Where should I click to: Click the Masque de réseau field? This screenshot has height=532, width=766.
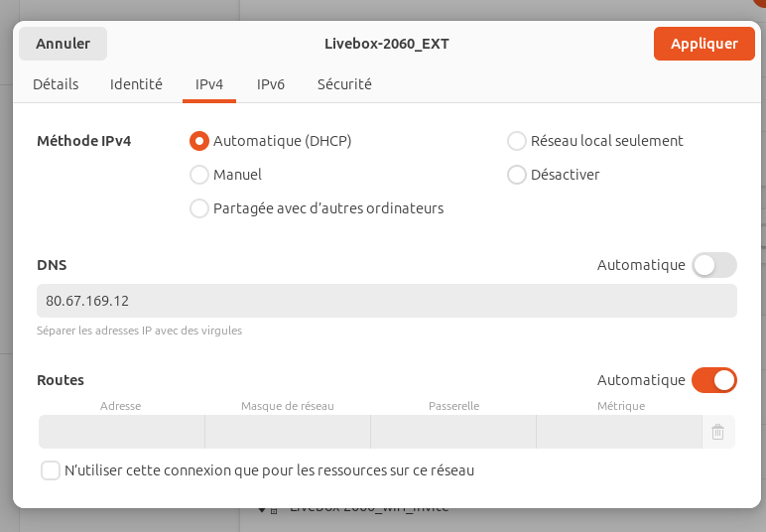point(288,432)
